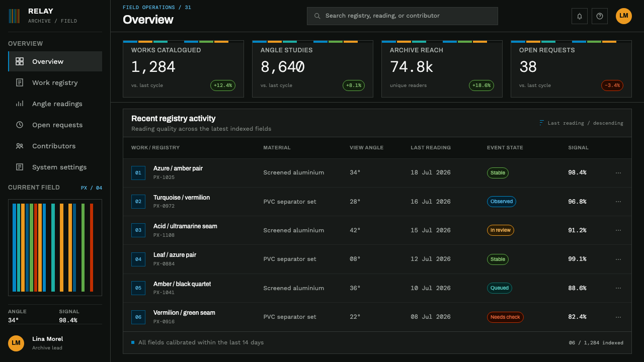
Task: Open the help question-mark icon
Action: point(600,16)
